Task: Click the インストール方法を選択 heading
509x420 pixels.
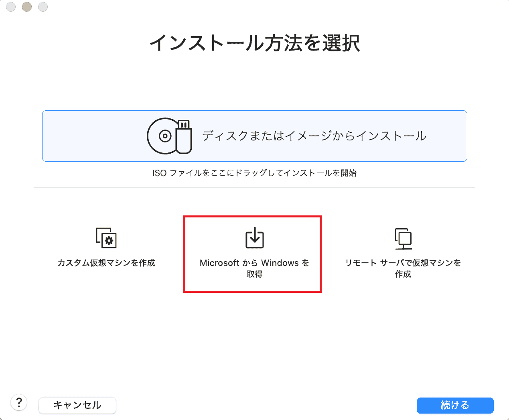Action: click(255, 43)
